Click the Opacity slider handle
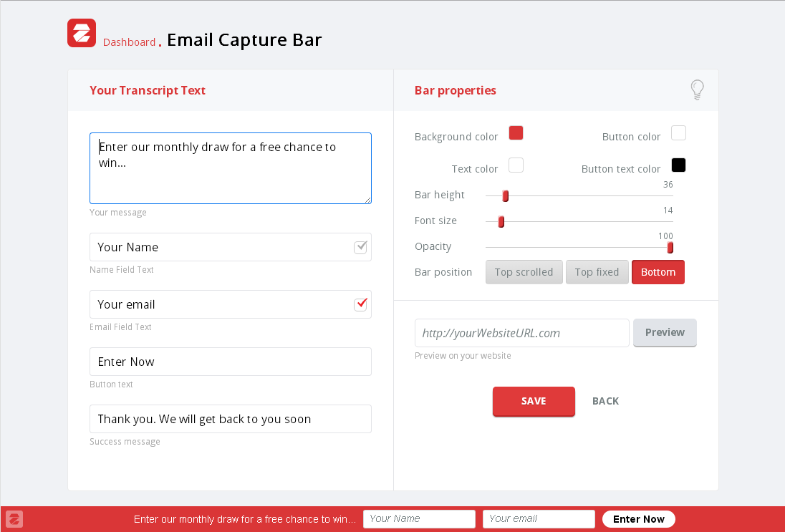 [x=670, y=248]
